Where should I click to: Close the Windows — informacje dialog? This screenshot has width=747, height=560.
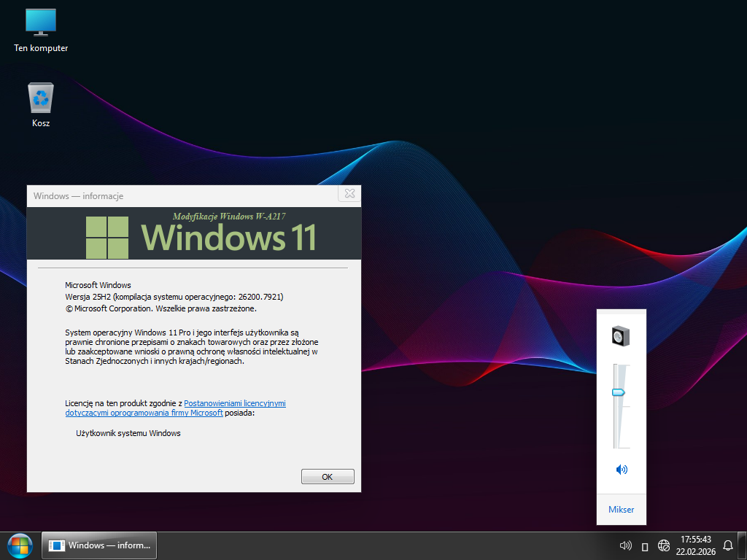349,194
